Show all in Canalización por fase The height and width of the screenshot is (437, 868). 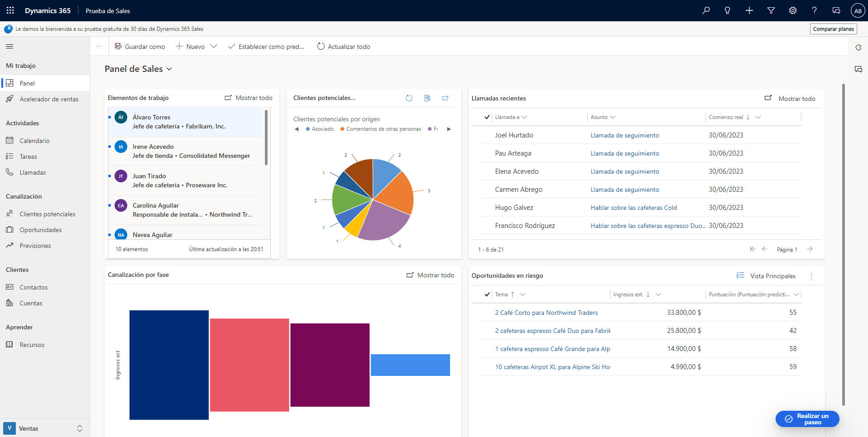pyautogui.click(x=430, y=275)
